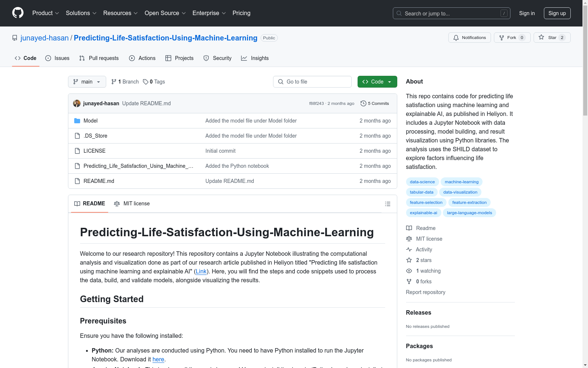Focus the Search or jump to field

452,13
